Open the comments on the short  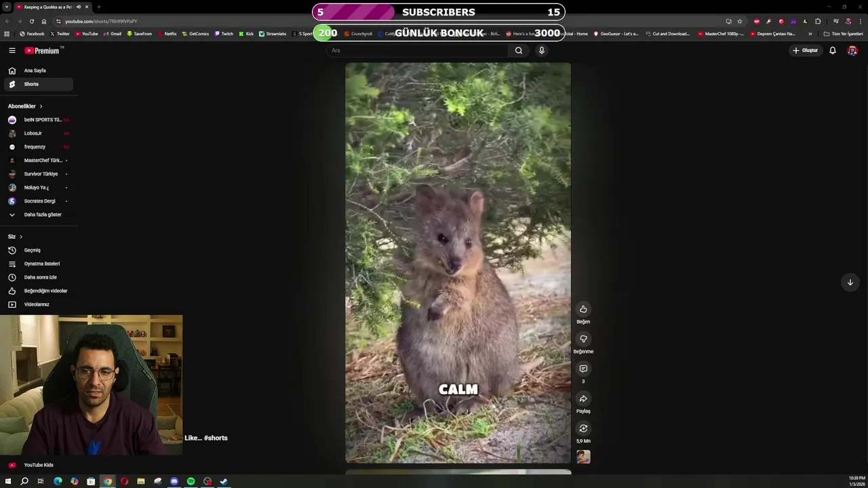[x=583, y=369]
